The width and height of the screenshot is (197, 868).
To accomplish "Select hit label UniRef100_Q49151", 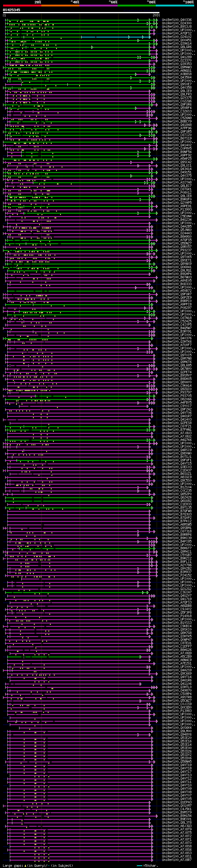I will 177,172.
